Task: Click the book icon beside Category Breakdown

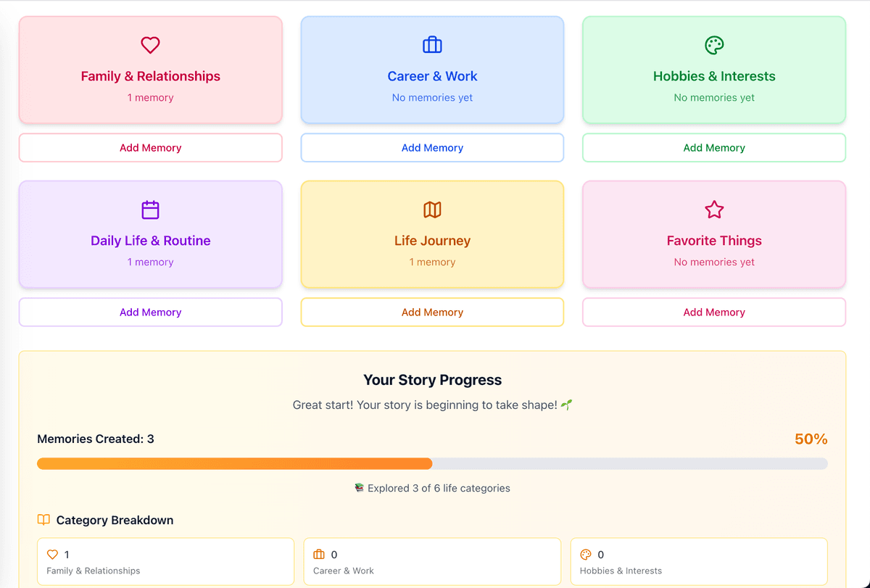Action: point(43,520)
